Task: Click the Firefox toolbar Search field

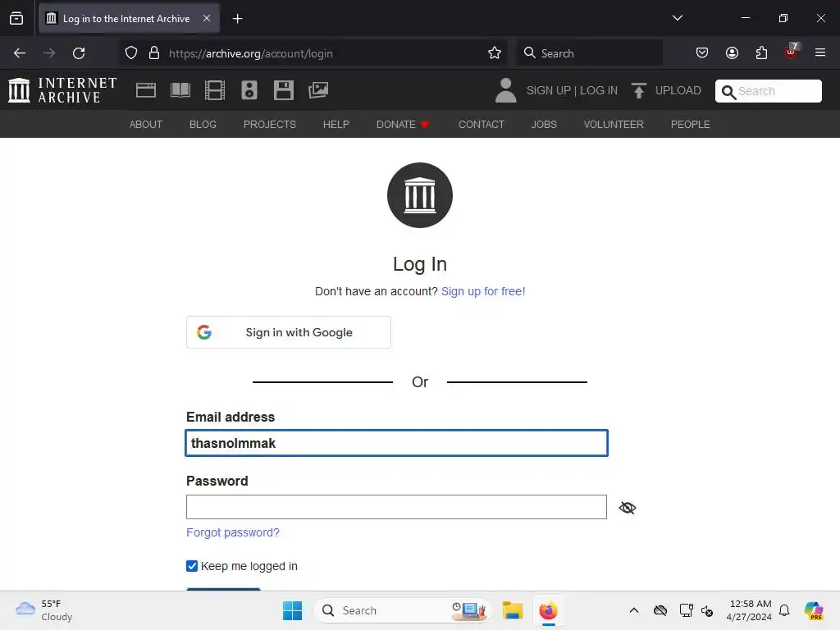Action: click(x=589, y=53)
